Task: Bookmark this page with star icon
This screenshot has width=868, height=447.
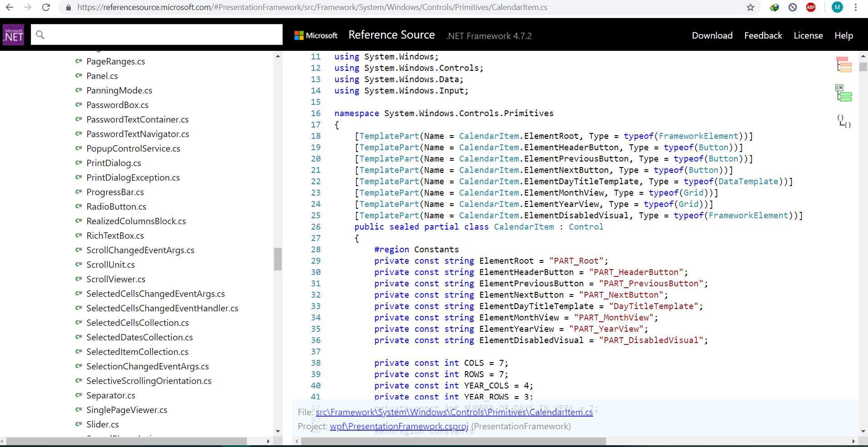Action: click(x=750, y=7)
